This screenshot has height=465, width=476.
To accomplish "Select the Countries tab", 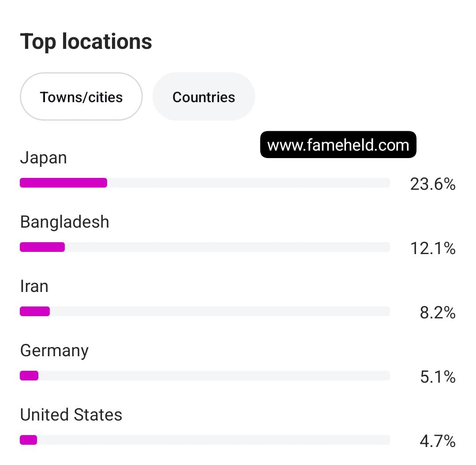I will [x=204, y=96].
